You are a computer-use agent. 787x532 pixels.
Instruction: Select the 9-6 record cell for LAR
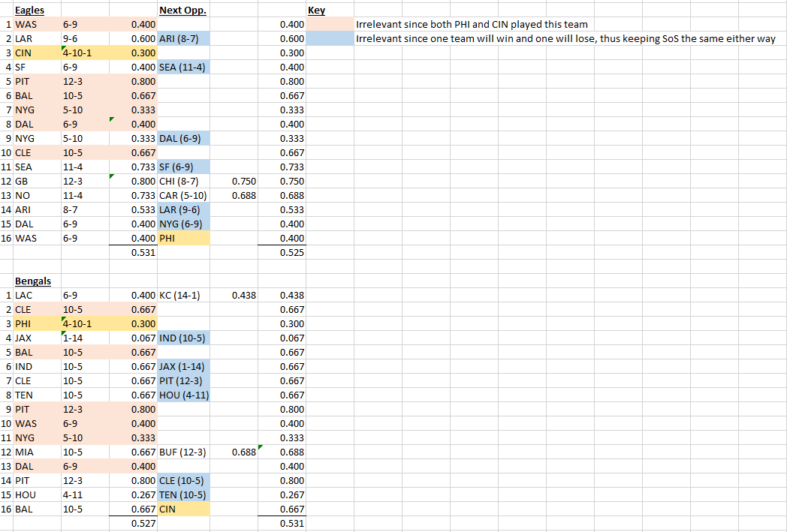tap(86, 38)
